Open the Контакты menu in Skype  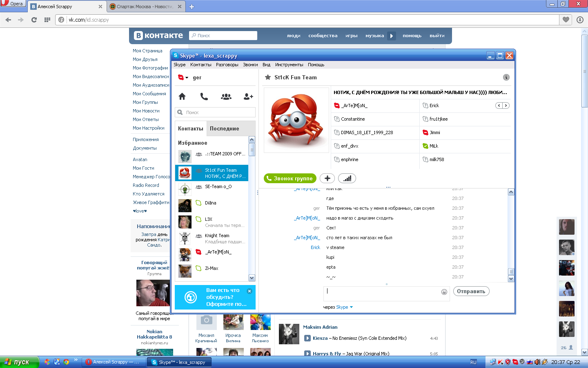tap(201, 65)
